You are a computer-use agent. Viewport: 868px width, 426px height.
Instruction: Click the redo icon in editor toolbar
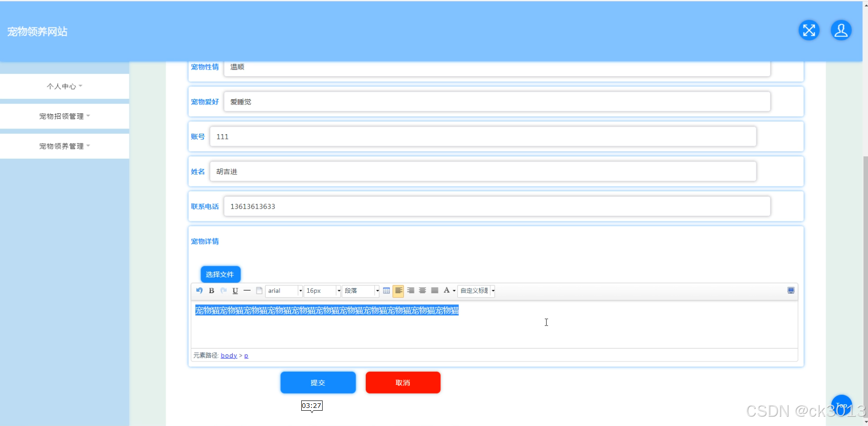(223, 290)
